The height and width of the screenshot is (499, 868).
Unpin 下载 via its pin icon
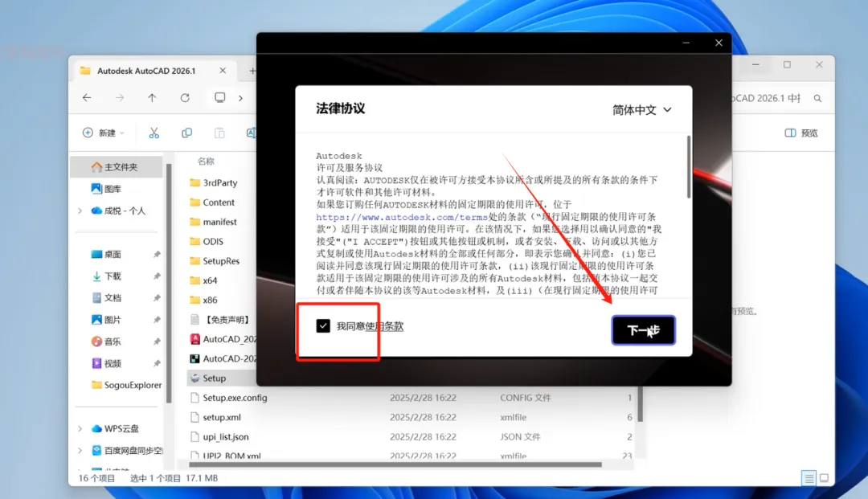coord(157,276)
